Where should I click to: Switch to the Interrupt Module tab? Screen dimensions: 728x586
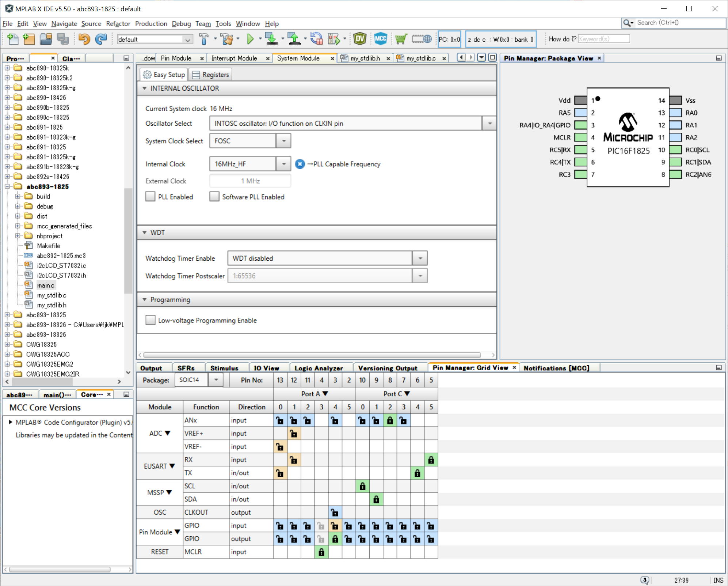[x=234, y=58]
